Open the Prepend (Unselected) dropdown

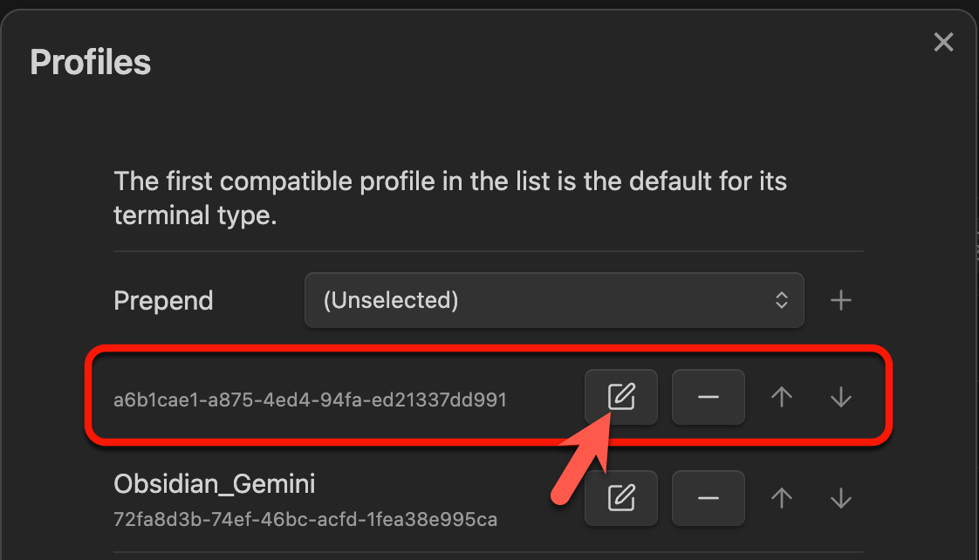point(553,301)
